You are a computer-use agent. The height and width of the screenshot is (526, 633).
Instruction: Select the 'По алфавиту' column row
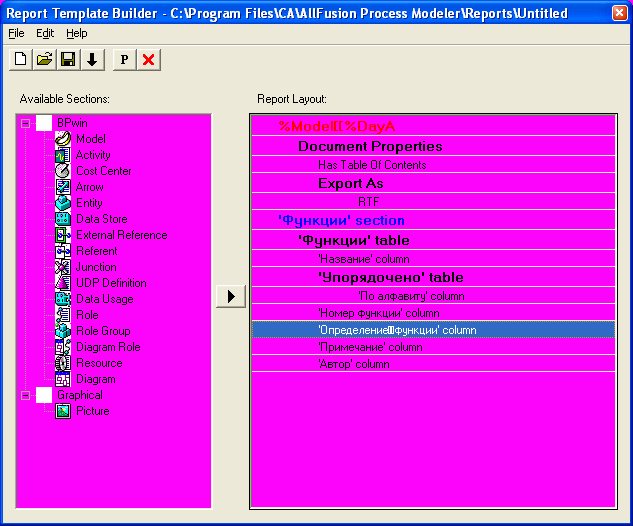(433, 296)
